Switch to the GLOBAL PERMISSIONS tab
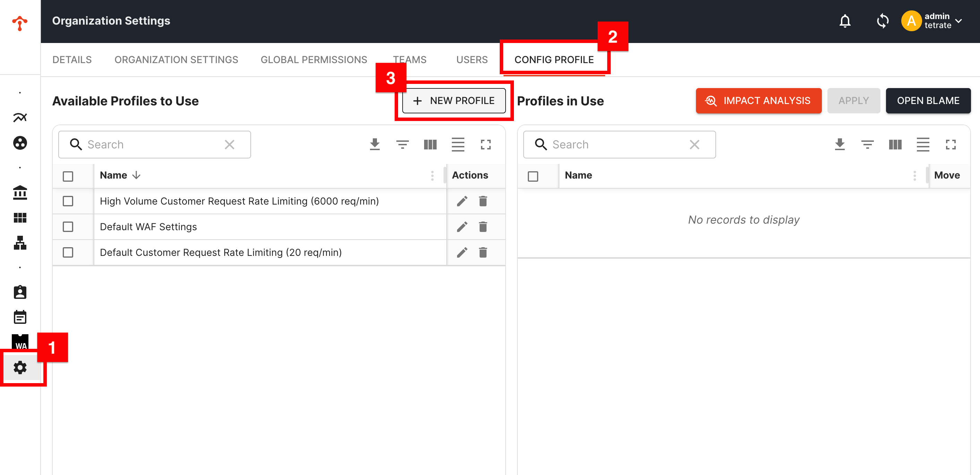Viewport: 980px width, 475px height. [314, 60]
